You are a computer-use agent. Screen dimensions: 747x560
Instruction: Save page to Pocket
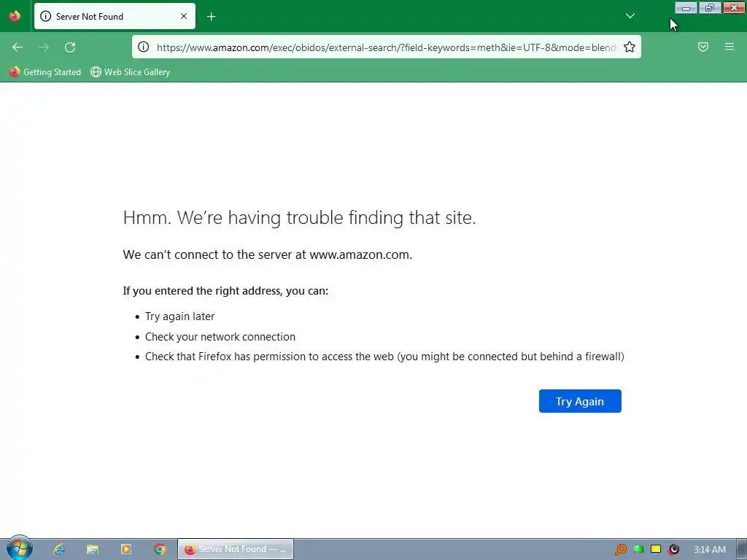click(703, 47)
